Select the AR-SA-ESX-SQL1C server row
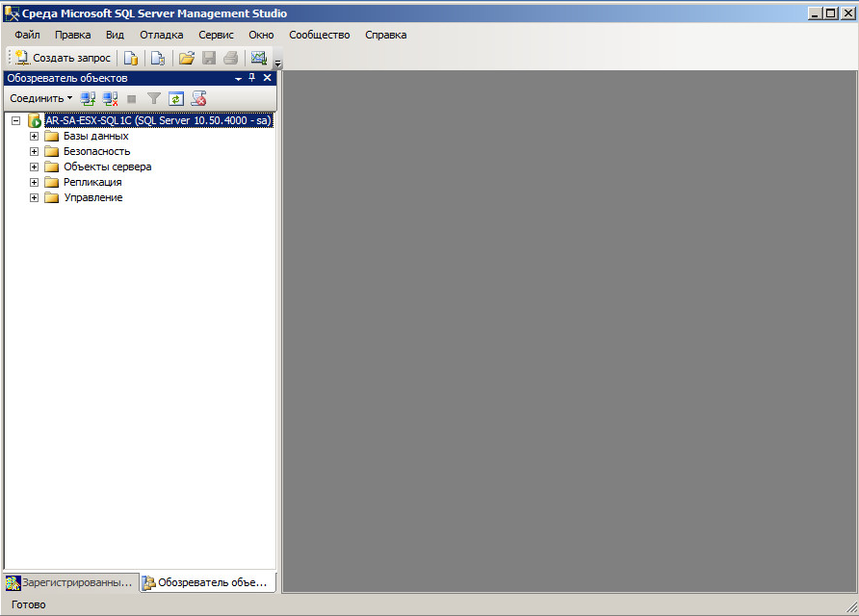The height and width of the screenshot is (616, 859). pos(159,120)
